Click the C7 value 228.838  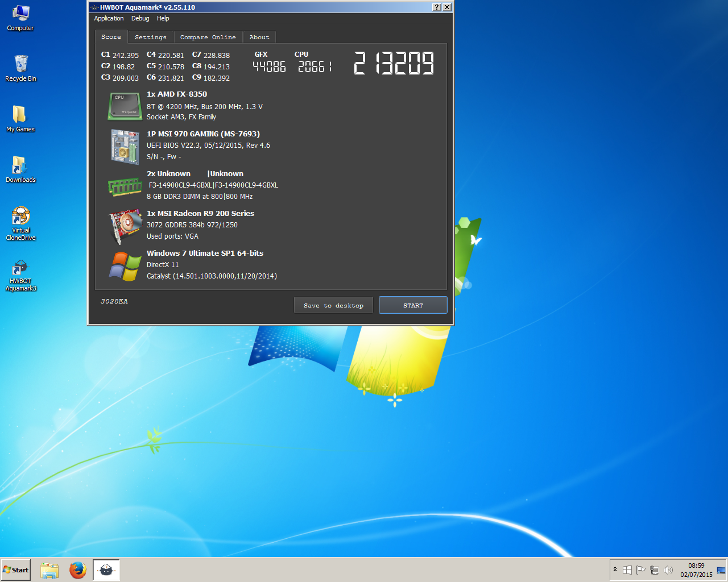[x=217, y=55]
